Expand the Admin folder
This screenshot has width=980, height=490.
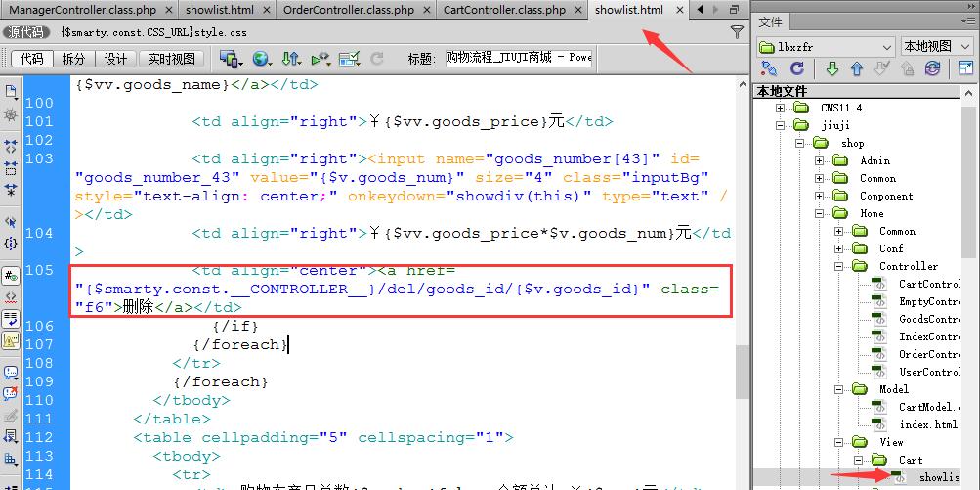(x=820, y=160)
